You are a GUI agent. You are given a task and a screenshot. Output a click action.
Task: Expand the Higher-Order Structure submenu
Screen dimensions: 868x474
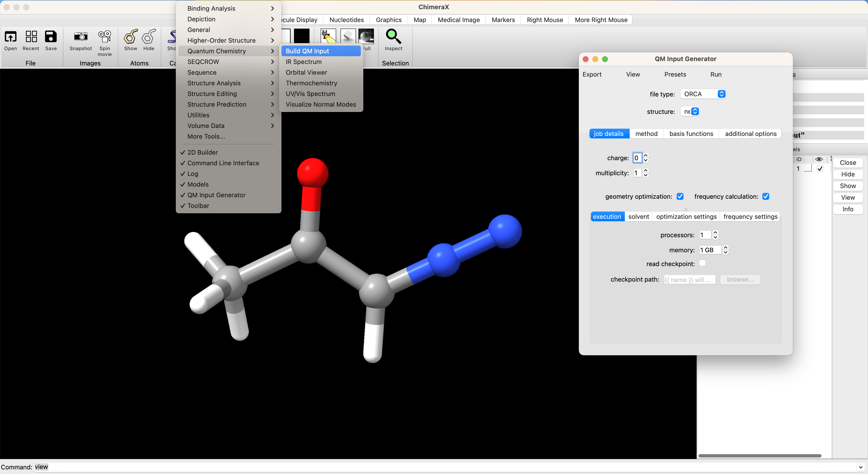coord(228,40)
